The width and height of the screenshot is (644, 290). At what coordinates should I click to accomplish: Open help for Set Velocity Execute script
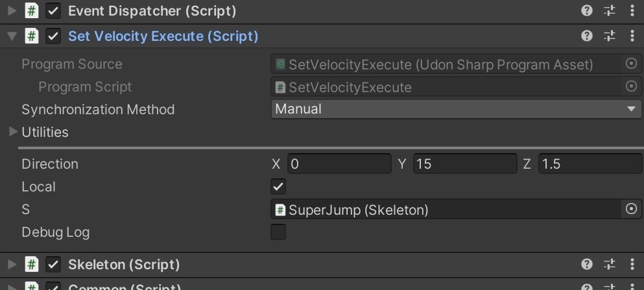[587, 36]
